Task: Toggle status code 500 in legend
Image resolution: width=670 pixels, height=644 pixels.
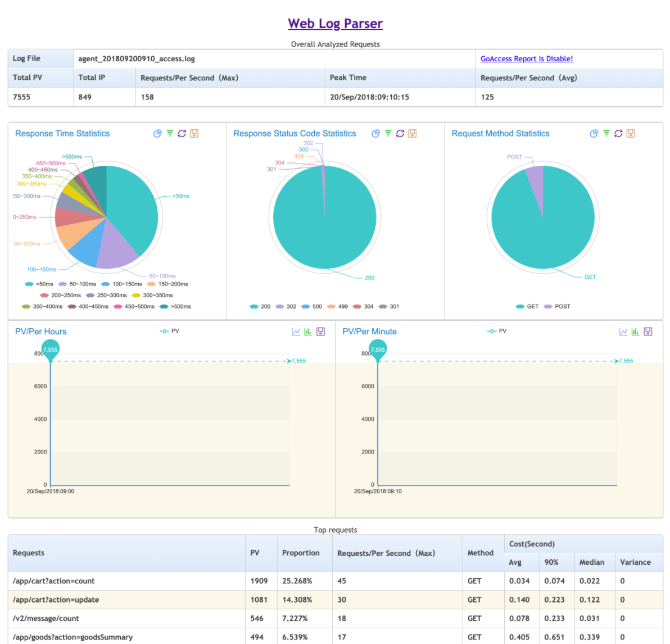Action: 311,306
